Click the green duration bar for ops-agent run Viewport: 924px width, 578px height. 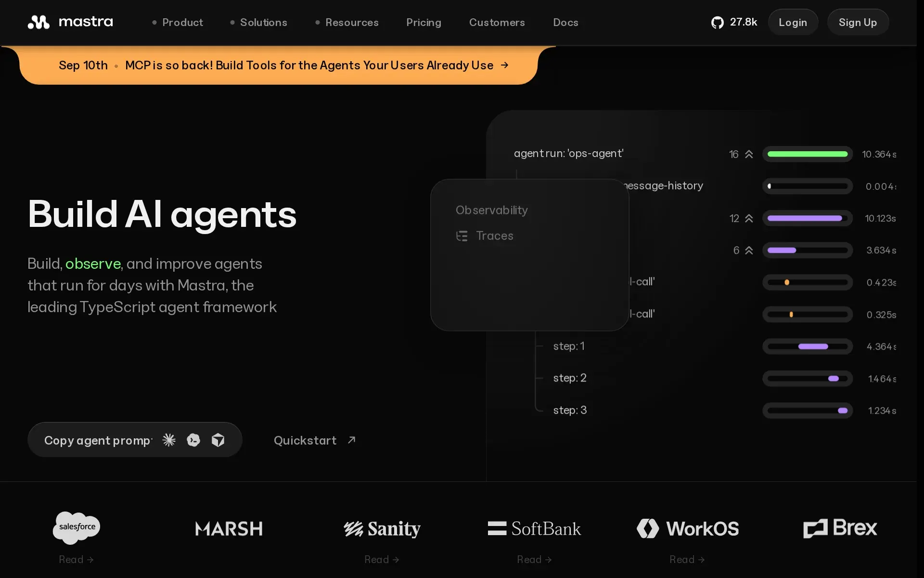coord(808,154)
